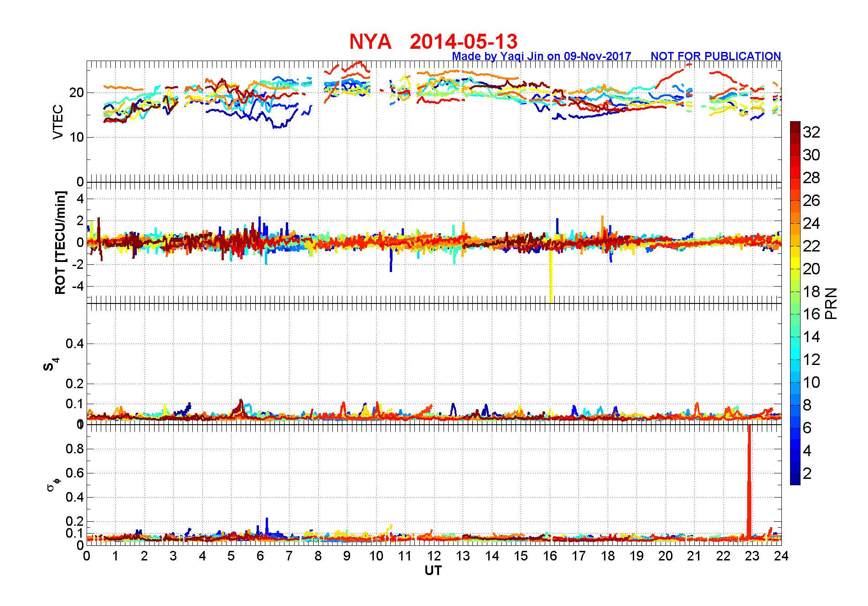Click colorbar tick label 8

(x=807, y=405)
